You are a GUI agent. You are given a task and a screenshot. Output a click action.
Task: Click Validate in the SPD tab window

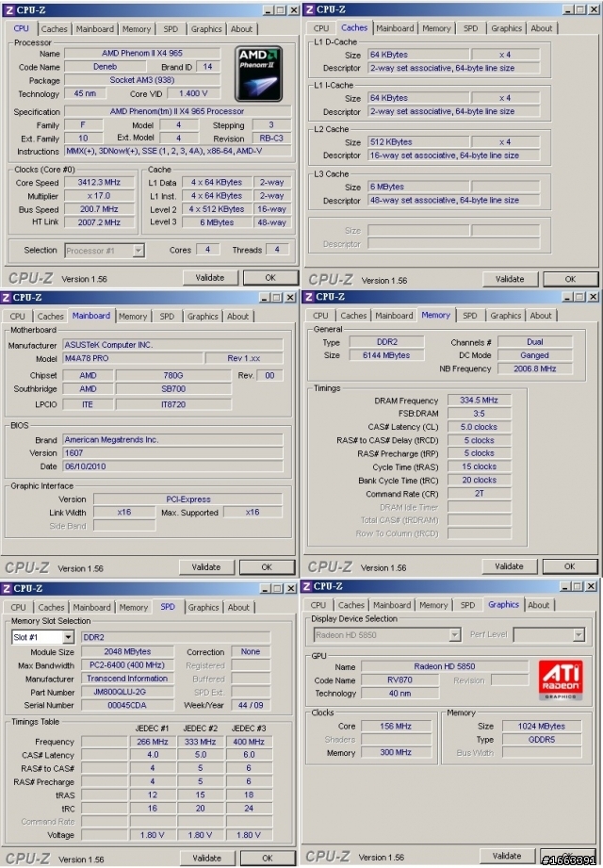coord(207,858)
